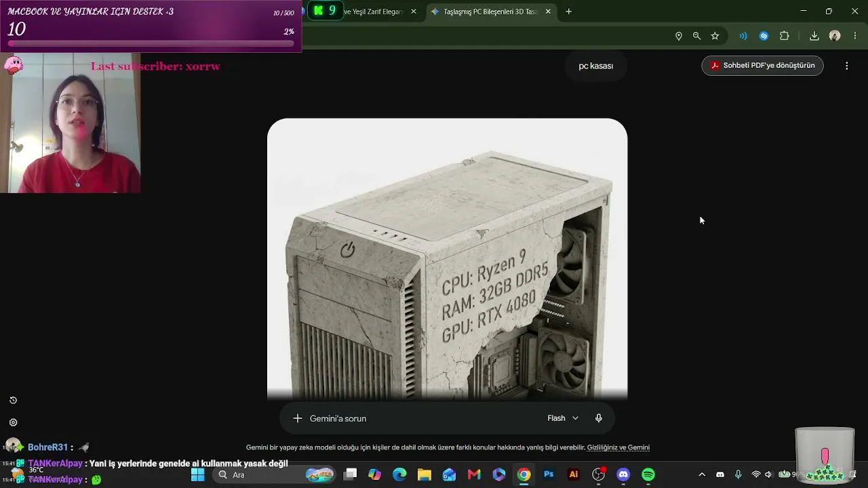868x488 pixels.
Task: Click 'MACBOOK VE YAYINLAR IÇIN DESTEK' goal title
Action: 90,12
